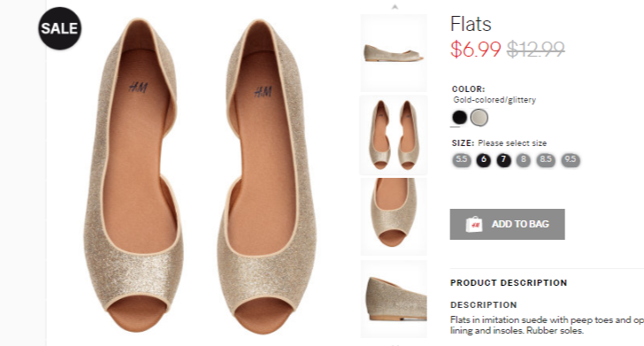644x346 pixels.
Task: Choose size 5.5
Action: pyautogui.click(x=461, y=160)
